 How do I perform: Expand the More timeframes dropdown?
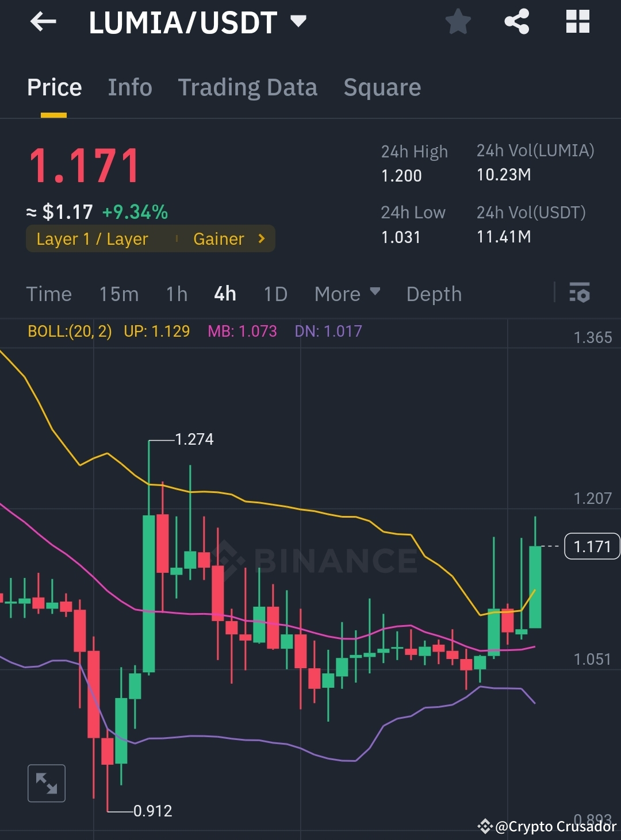coord(346,294)
